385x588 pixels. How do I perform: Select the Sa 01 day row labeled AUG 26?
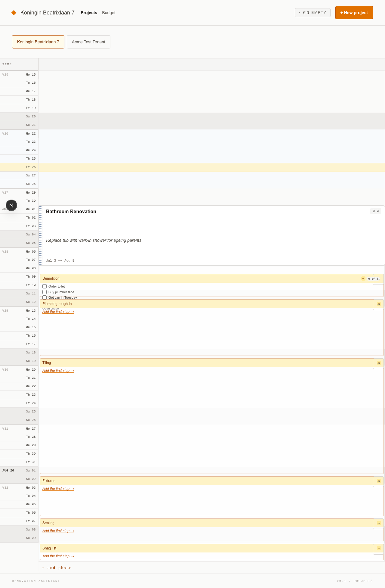pyautogui.click(x=19, y=471)
